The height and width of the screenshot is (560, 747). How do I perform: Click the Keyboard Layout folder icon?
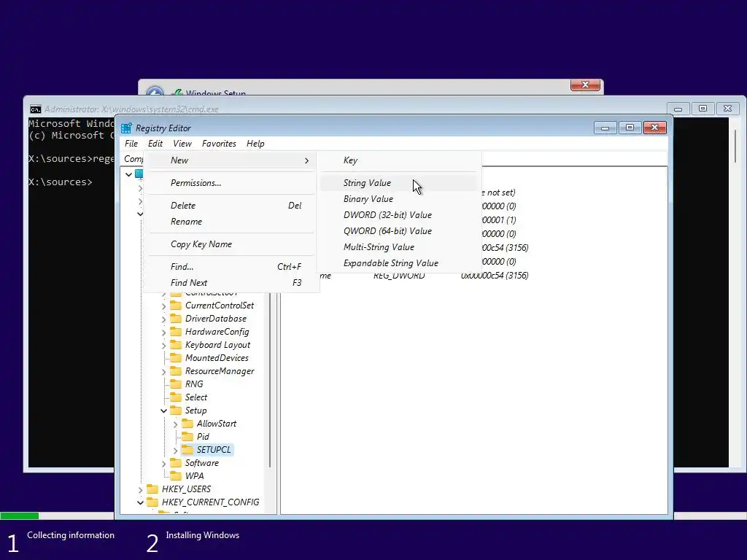point(176,345)
